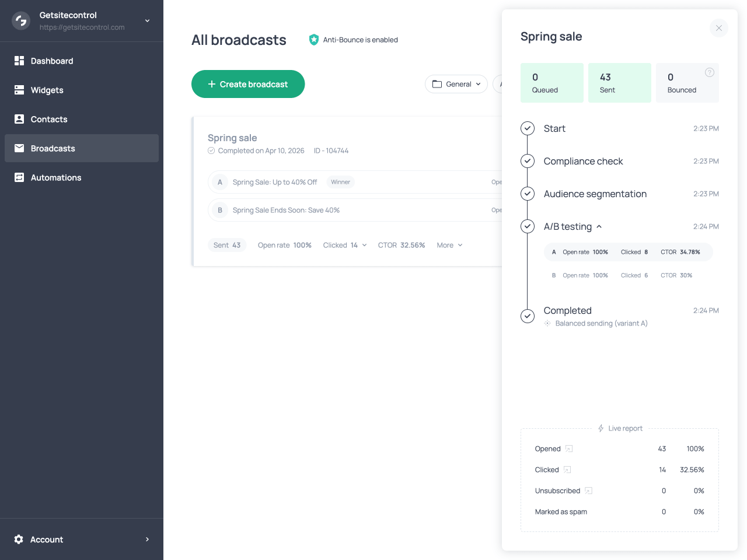
Task: Open the external link icon next to Unsubscribed
Action: click(x=588, y=491)
